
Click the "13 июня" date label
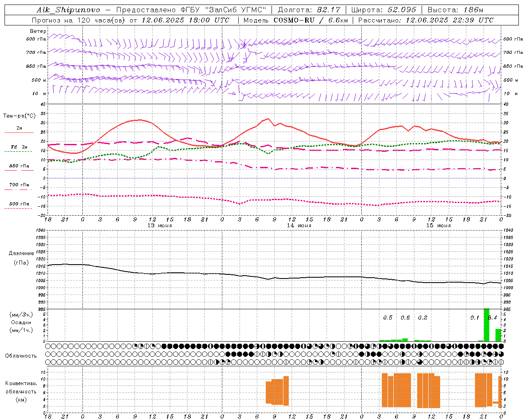tap(160, 226)
